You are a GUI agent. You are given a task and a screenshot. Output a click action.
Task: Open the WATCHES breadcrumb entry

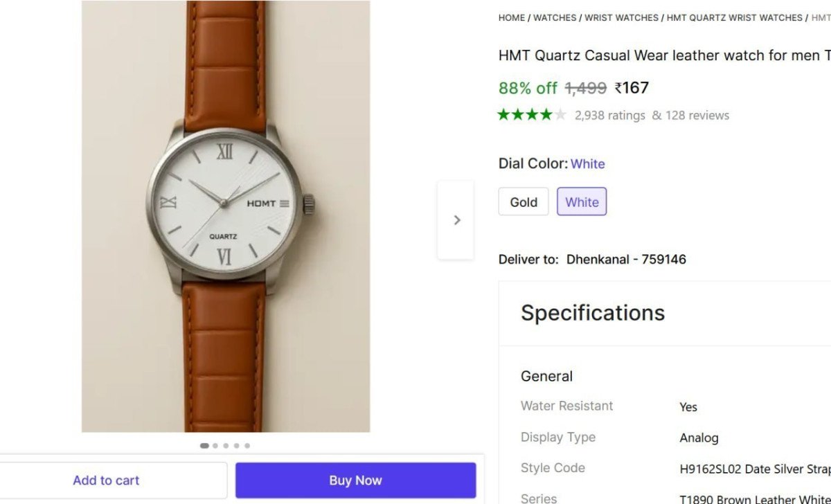tap(554, 17)
